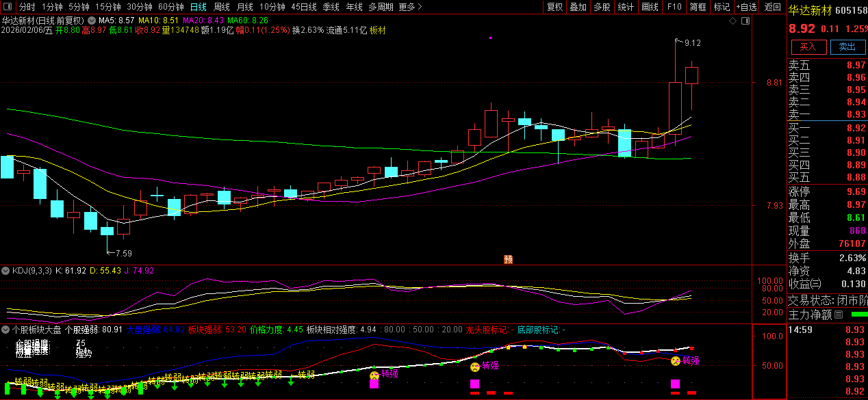Click the 收益 quarter indicator icon
This screenshot has width=868, height=400.
[816, 284]
